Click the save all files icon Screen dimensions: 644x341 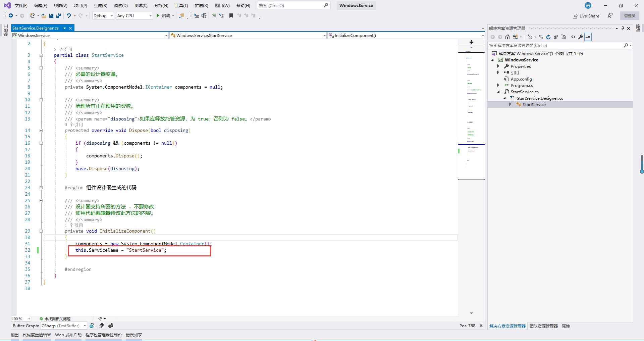(x=59, y=16)
